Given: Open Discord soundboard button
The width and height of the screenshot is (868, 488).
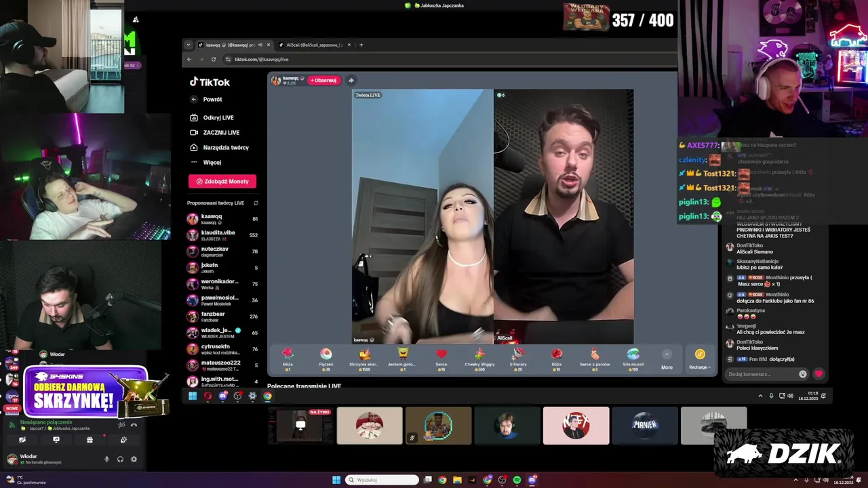Looking at the screenshot, I should tap(123, 440).
